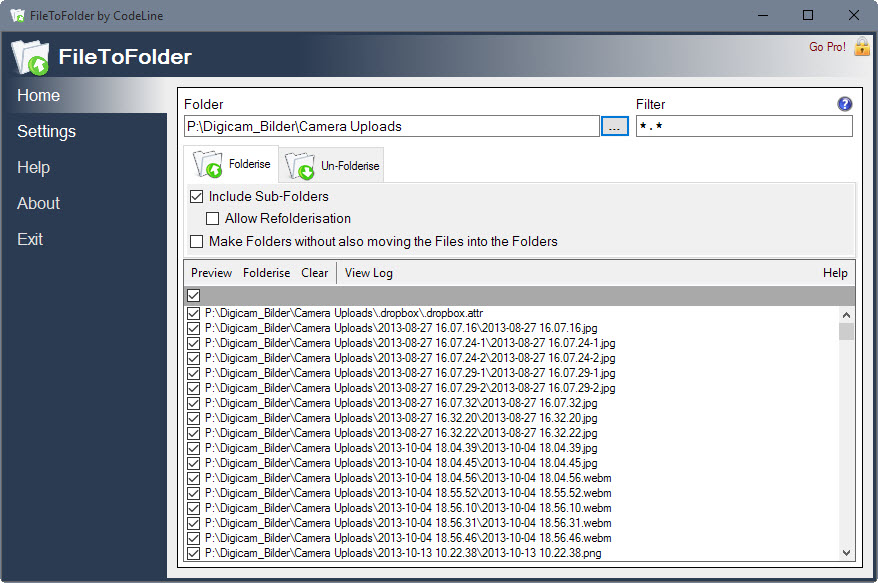
Task: Toggle the select-all checkbox in list header
Action: (194, 295)
